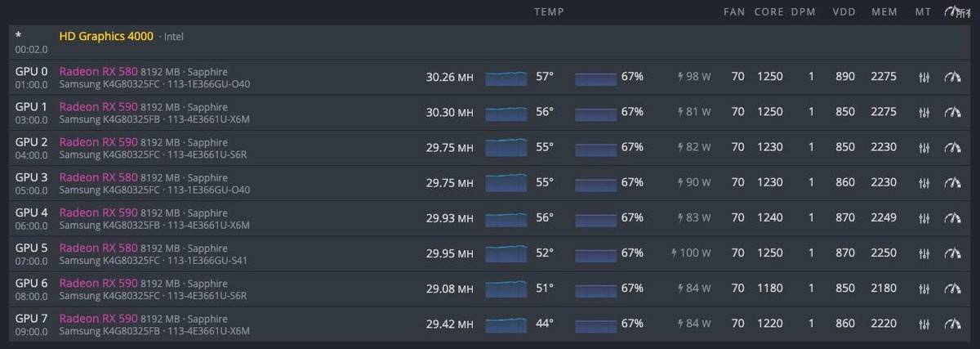Click overclock speedometer for GPU 5
Screen dimensions: 980x349
point(952,253)
